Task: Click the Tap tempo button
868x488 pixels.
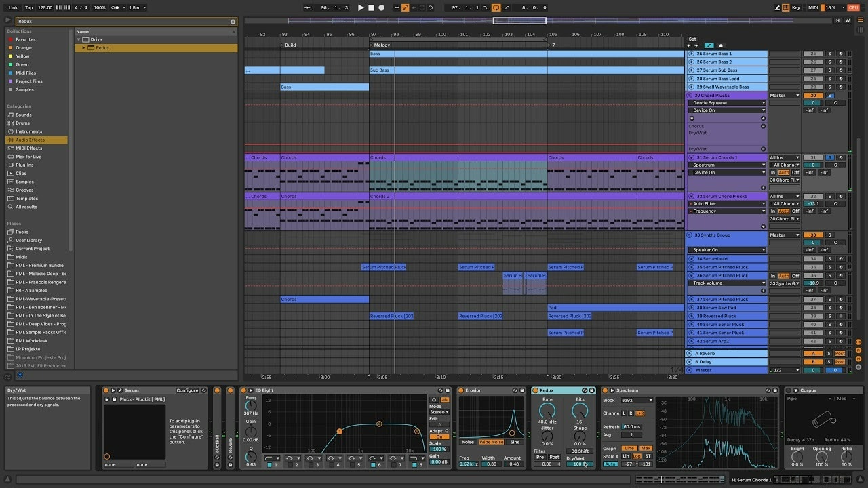Action: tap(28, 7)
